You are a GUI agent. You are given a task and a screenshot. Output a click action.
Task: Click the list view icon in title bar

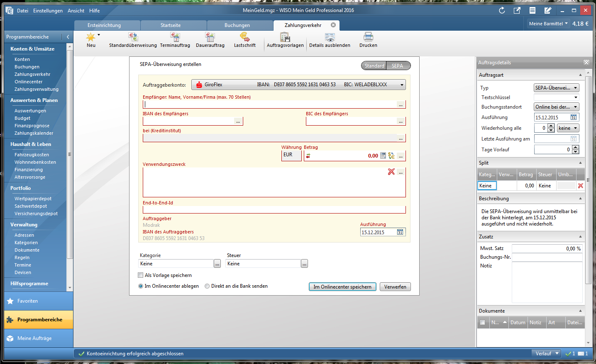[x=532, y=10]
